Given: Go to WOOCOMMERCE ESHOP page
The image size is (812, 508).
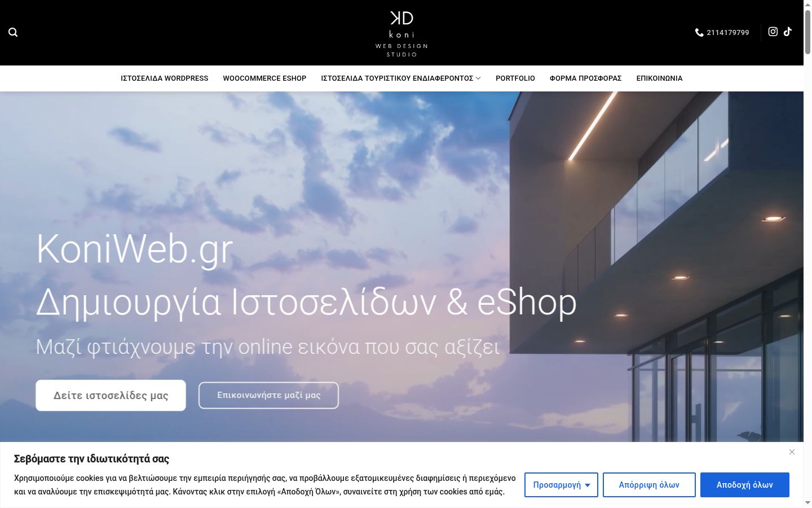Looking at the screenshot, I should click(x=264, y=78).
